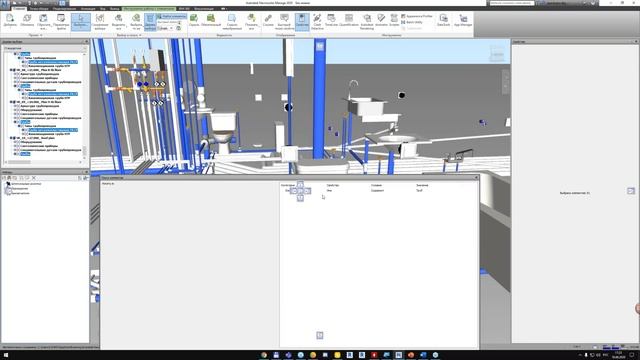Viewport: 640px width, 360px height.
Task: Toggle Скрыть (Hide) for selection
Action: (194, 20)
